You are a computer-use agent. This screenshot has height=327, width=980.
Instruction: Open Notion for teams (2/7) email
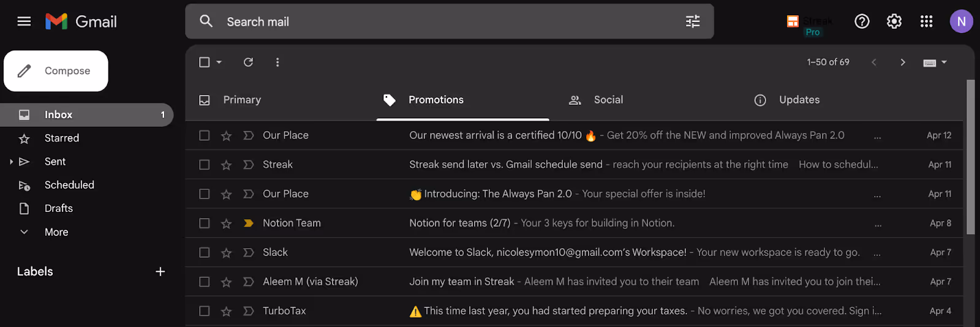(574, 224)
